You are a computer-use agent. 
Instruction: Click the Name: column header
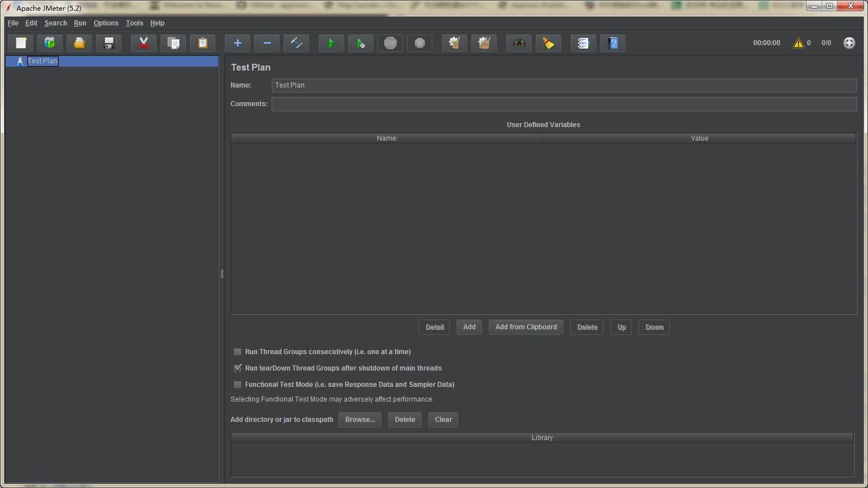point(387,138)
